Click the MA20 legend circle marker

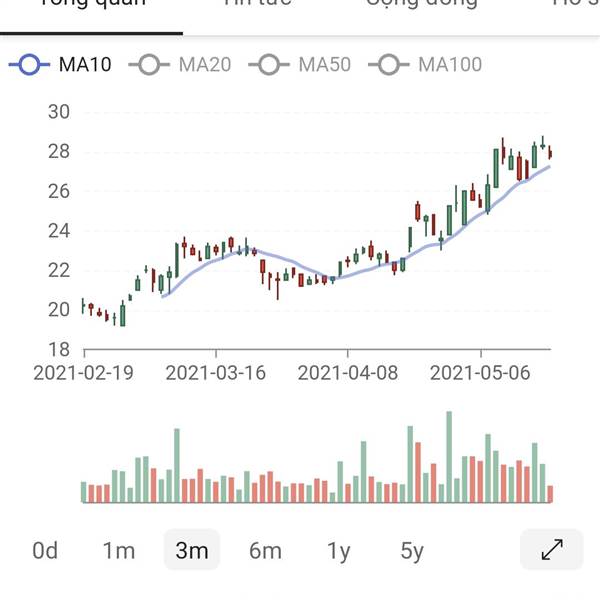click(x=149, y=64)
